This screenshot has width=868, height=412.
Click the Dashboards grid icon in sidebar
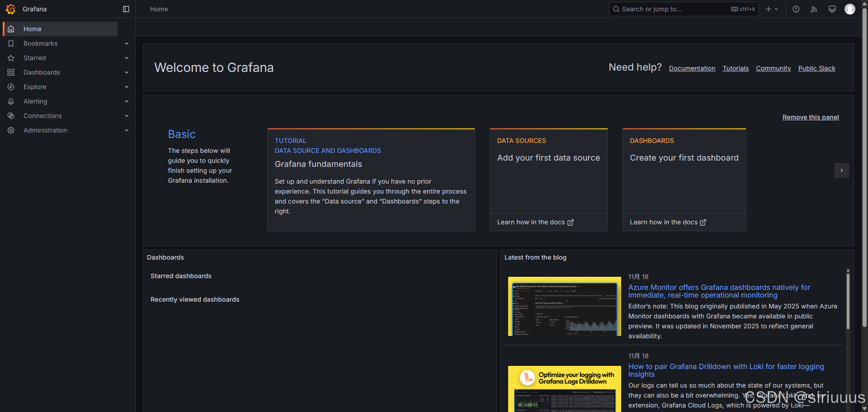[11, 72]
